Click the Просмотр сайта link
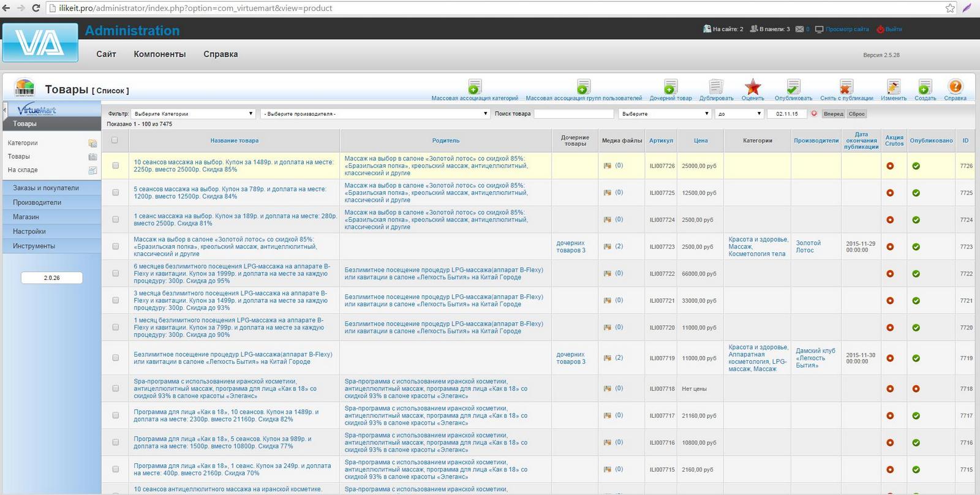The image size is (980, 495). pos(847,29)
